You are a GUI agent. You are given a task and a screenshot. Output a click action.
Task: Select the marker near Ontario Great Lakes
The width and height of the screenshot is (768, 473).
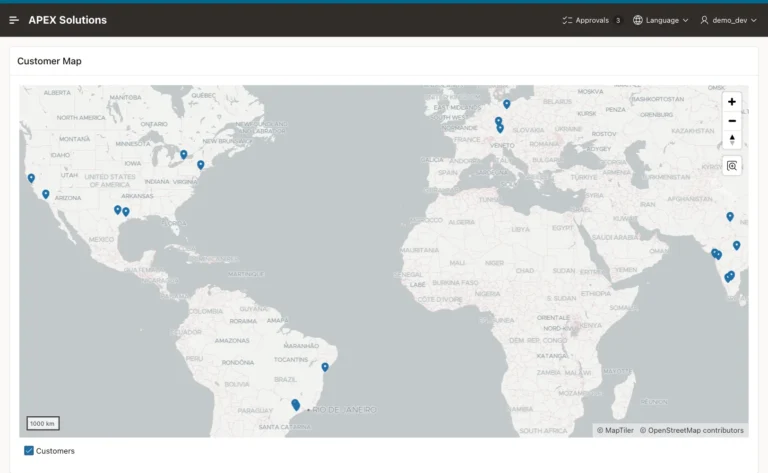184,155
